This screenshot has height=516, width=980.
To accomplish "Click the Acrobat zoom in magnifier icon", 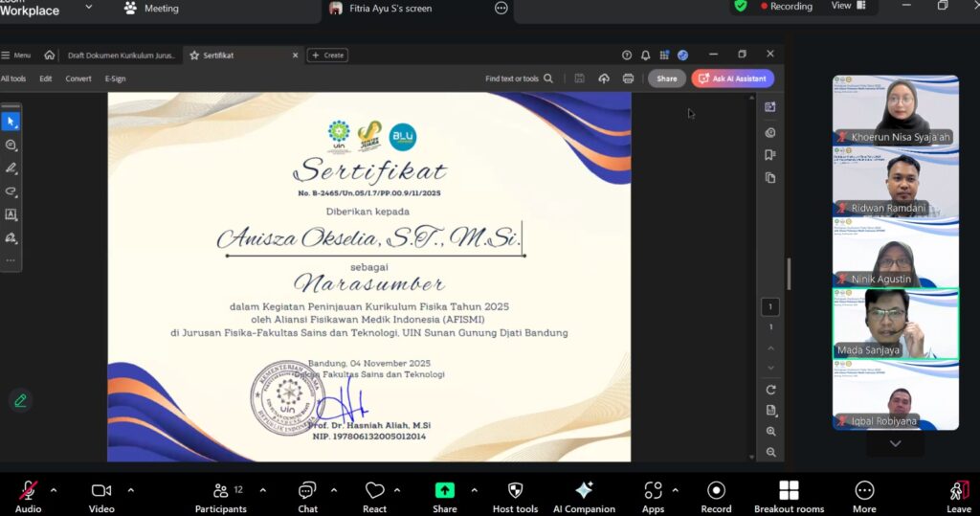I will coord(771,432).
